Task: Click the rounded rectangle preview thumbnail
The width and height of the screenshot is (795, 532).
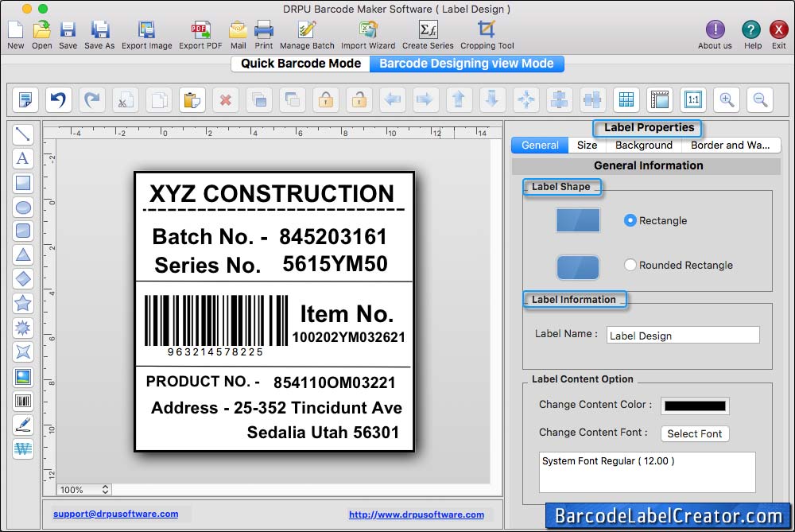Action: click(578, 267)
